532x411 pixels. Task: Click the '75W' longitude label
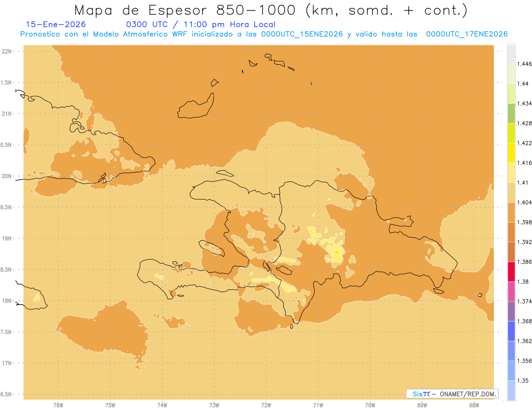click(x=110, y=405)
